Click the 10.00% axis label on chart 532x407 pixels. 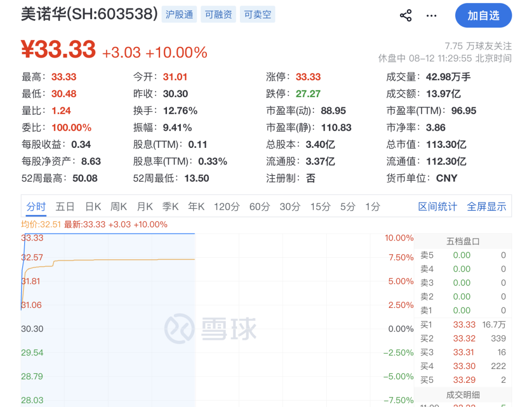coord(399,237)
